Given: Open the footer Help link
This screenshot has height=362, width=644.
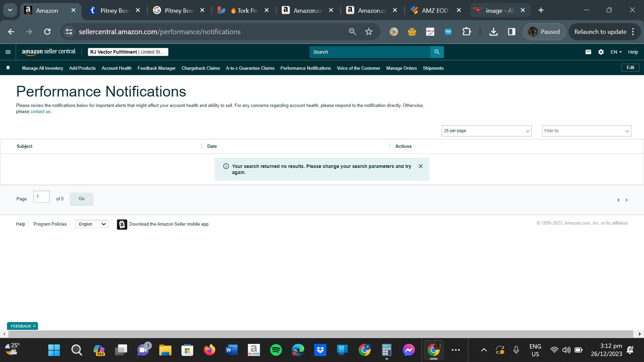Looking at the screenshot, I should 20,224.
